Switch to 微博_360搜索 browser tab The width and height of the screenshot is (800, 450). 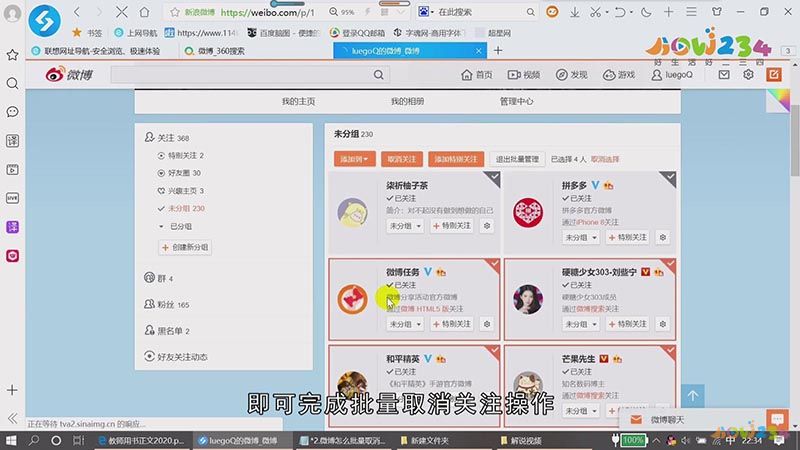221,51
